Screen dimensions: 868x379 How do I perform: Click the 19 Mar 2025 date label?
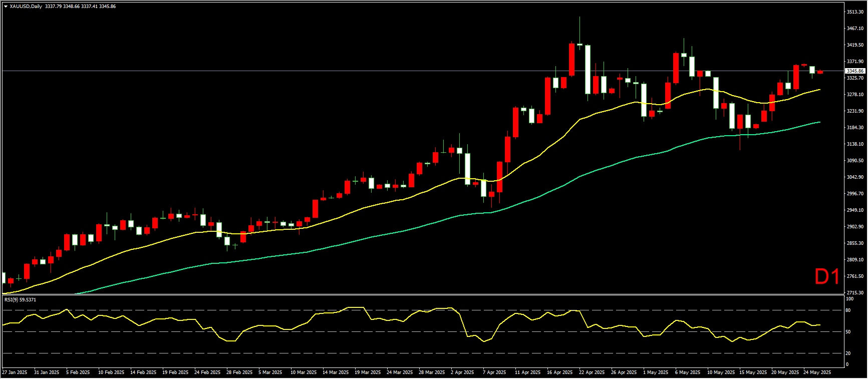click(368, 372)
